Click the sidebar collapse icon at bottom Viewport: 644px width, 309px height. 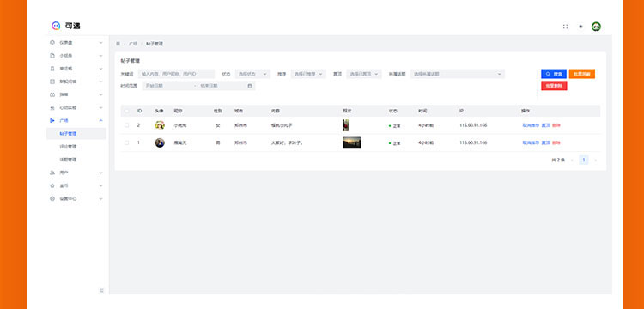pos(101,290)
